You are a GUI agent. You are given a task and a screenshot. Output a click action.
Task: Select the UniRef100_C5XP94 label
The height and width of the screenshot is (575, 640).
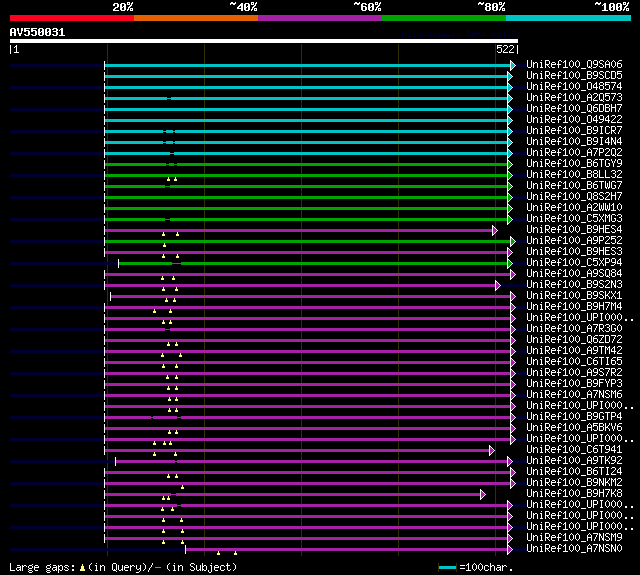[574, 263]
